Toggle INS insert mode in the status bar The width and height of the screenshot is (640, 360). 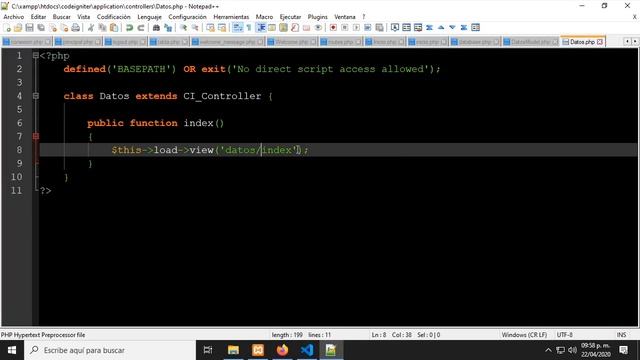point(621,335)
